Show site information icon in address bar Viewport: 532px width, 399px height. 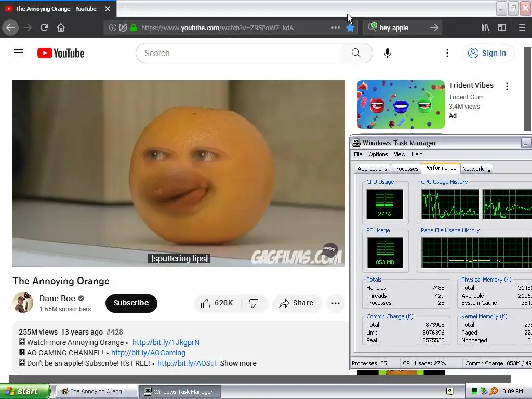112,28
